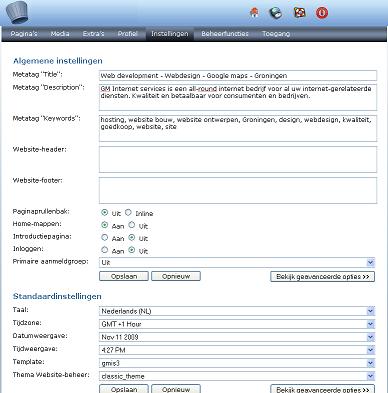Set Paginaprullenbak to Uit
Screen dimensions: 388x393
point(105,212)
